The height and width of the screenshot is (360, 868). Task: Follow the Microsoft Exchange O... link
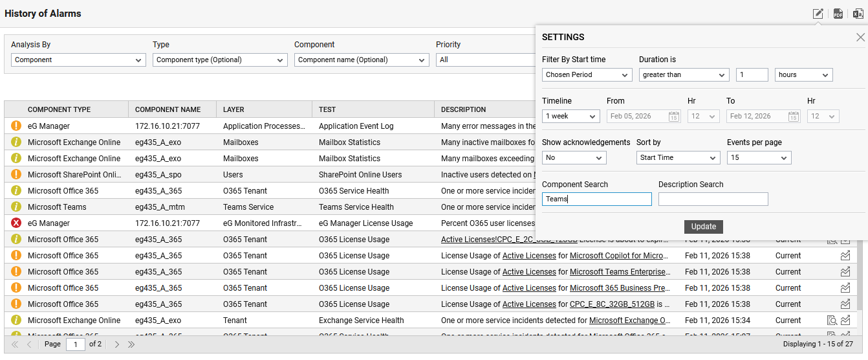pyautogui.click(x=630, y=321)
